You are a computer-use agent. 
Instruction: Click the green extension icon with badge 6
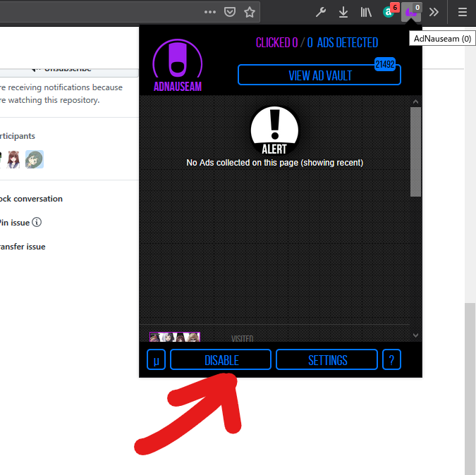point(391,11)
